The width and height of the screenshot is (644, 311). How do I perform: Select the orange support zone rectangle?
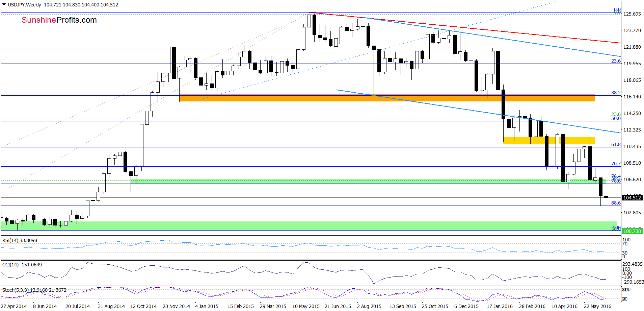tap(387, 98)
